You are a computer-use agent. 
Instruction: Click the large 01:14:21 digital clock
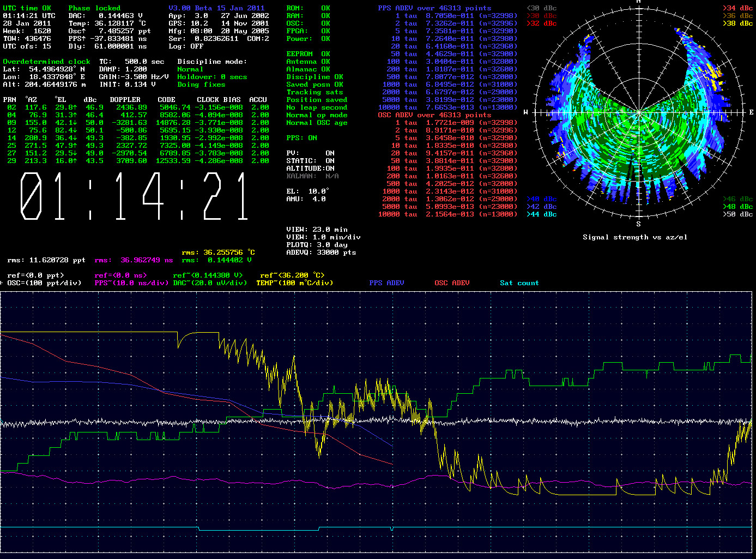pos(135,196)
